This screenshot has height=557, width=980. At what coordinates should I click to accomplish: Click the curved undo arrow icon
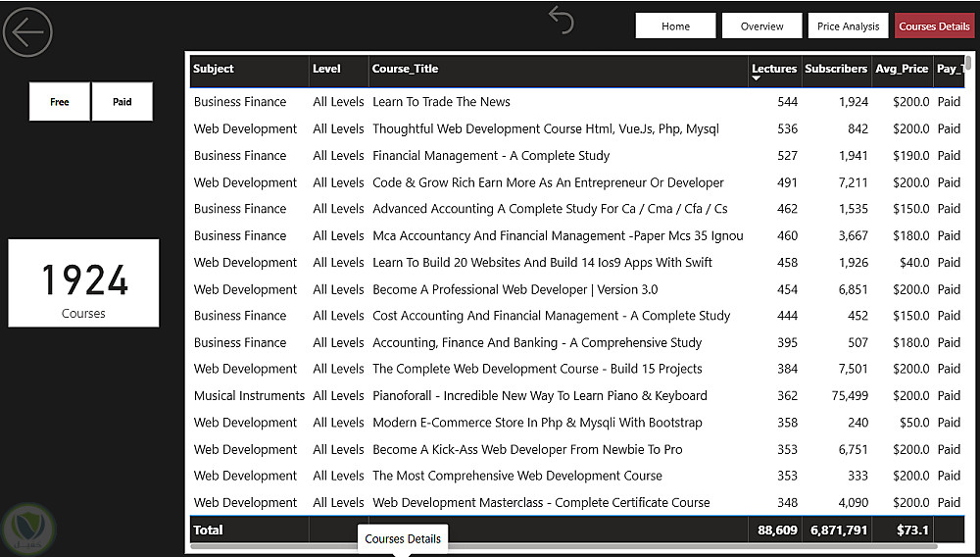pyautogui.click(x=561, y=20)
